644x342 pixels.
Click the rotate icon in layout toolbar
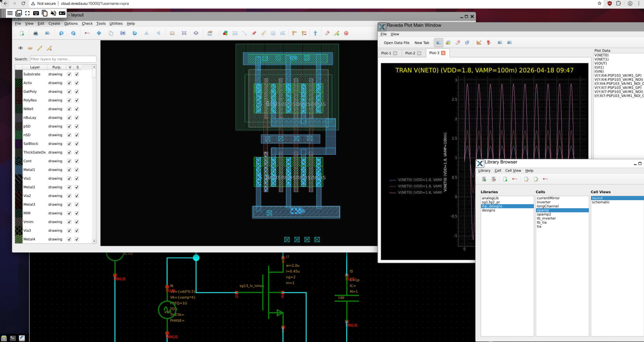pyautogui.click(x=135, y=33)
